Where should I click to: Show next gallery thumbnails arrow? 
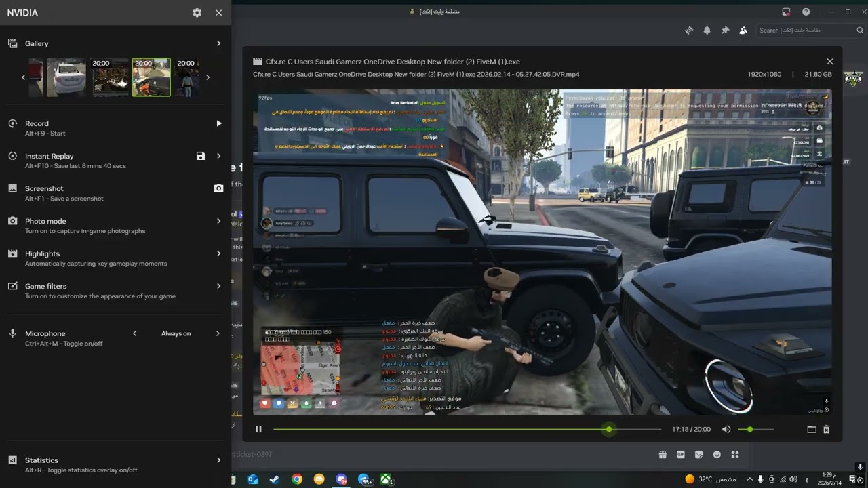point(208,77)
